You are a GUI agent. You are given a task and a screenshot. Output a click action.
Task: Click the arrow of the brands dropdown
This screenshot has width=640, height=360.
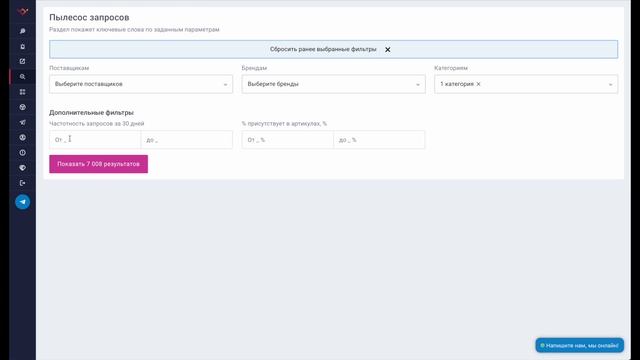pyautogui.click(x=418, y=84)
